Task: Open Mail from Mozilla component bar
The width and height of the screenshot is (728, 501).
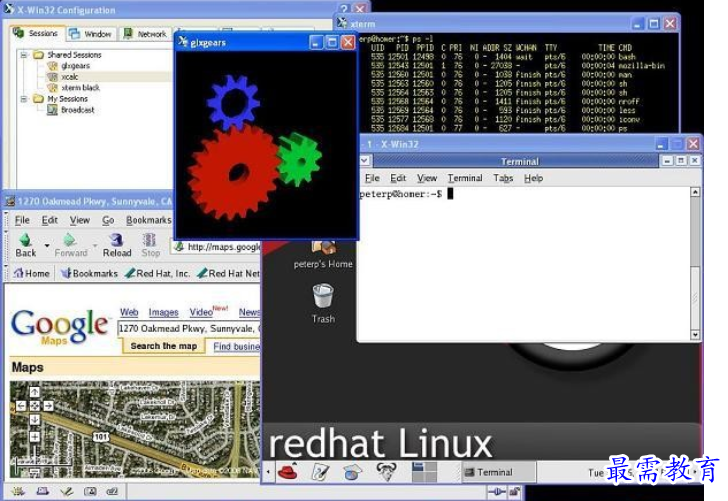Action: click(x=43, y=491)
